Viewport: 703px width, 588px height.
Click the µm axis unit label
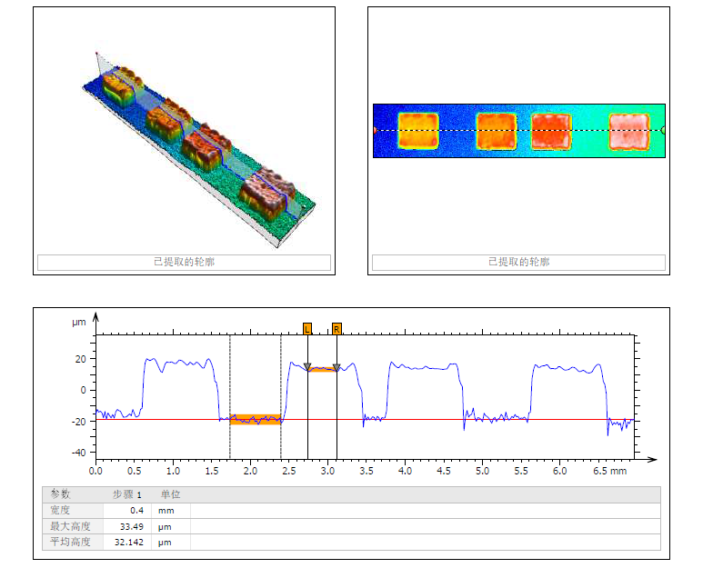coord(79,323)
